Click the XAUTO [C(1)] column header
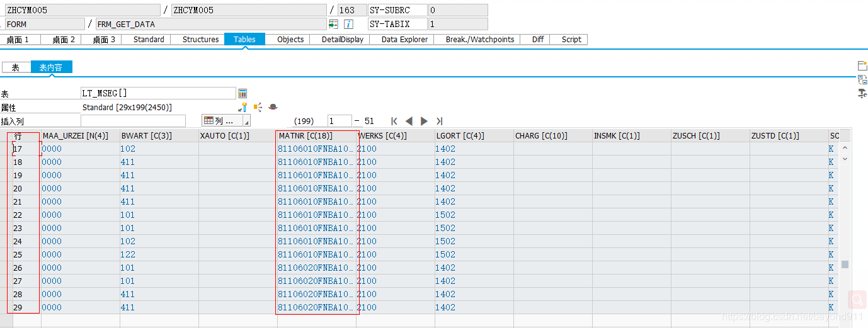Image resolution: width=868 pixels, height=328 pixels. click(x=237, y=135)
